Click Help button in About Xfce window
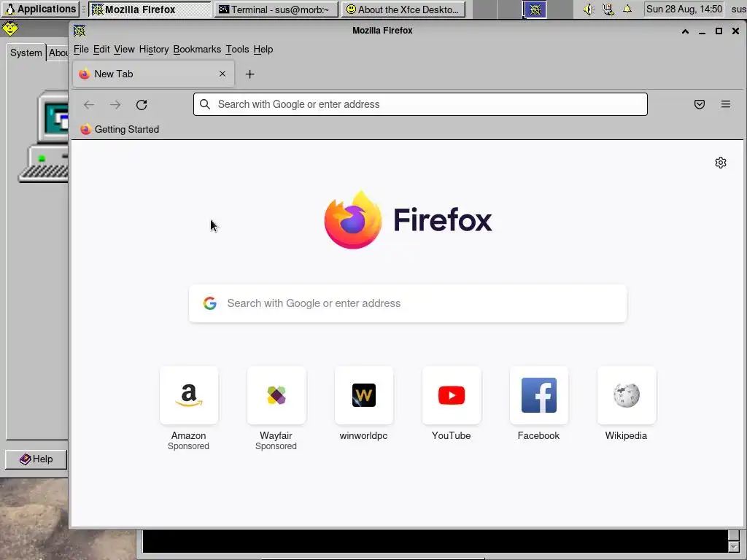The width and height of the screenshot is (747, 560). [36, 459]
